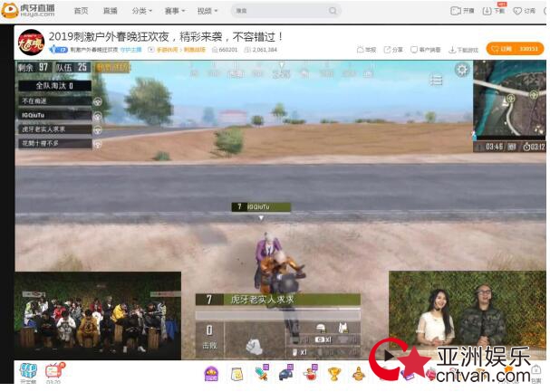Image resolution: width=550 pixels, height=392 pixels.
Task: Expand the 赛事 dropdown menu
Action: click(x=174, y=11)
